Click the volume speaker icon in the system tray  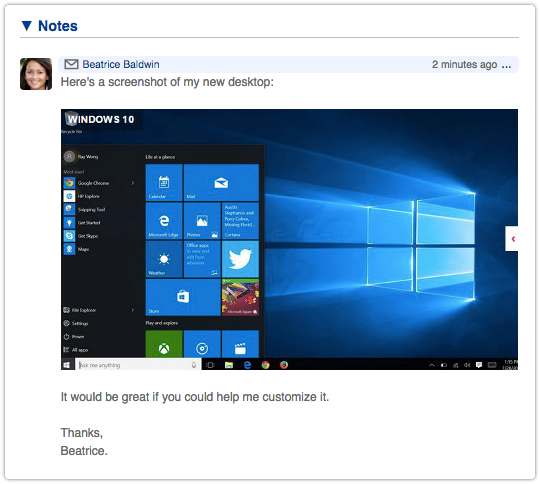coord(467,365)
